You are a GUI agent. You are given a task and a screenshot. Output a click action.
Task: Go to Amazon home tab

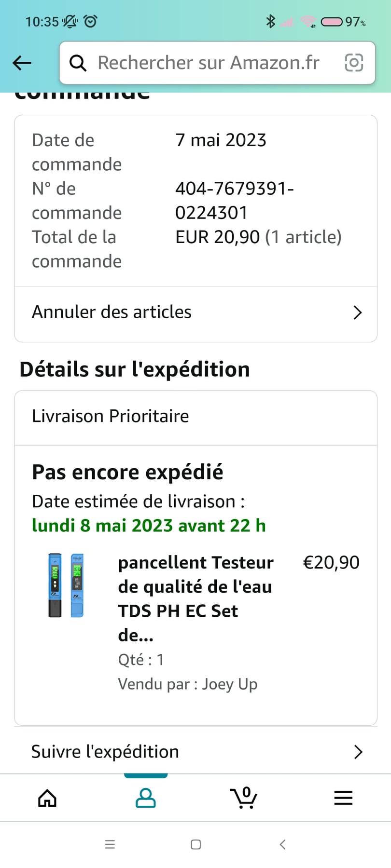[47, 798]
